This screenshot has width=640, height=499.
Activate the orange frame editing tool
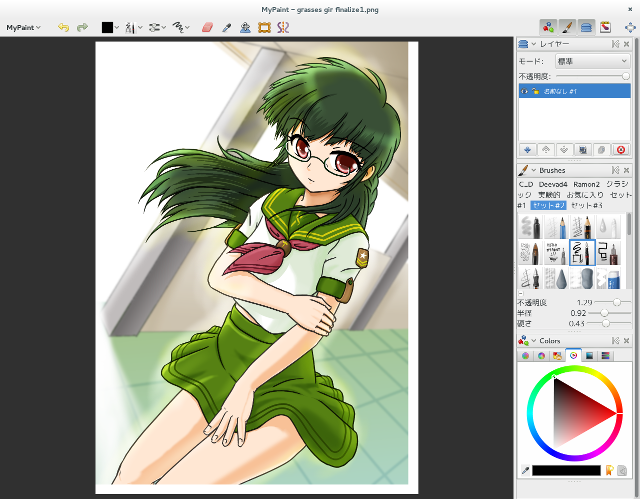(x=264, y=27)
